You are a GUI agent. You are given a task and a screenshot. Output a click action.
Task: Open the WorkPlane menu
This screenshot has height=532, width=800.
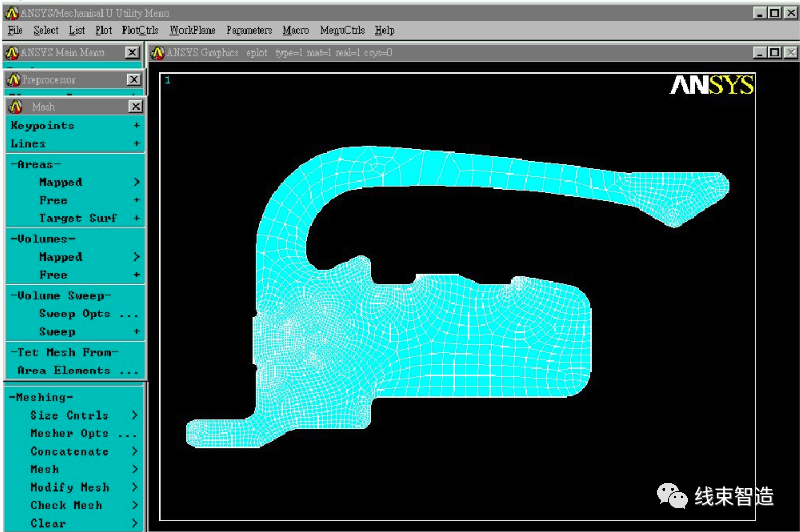click(192, 31)
